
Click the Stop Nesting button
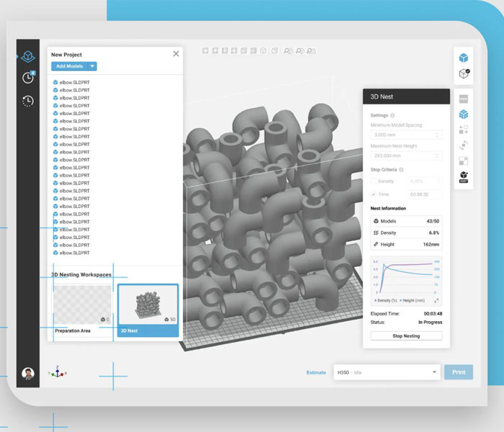pyautogui.click(x=406, y=336)
